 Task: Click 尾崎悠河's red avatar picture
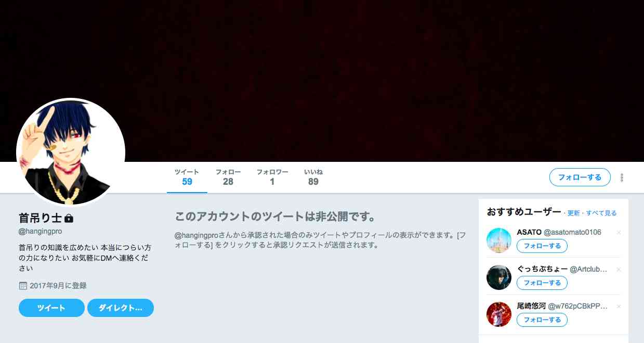[x=499, y=314]
